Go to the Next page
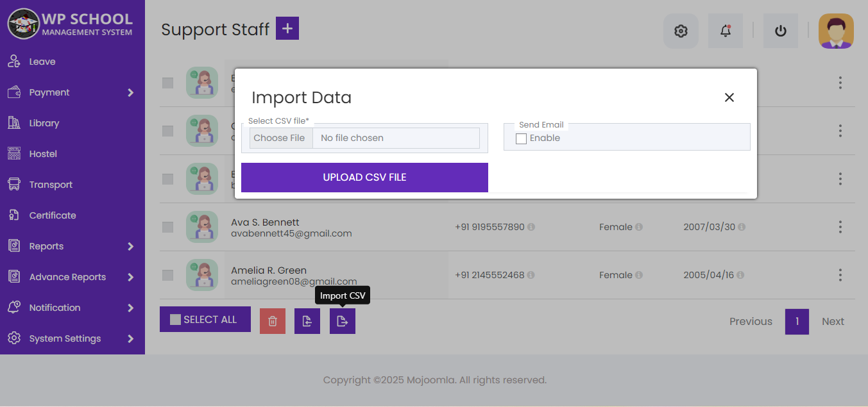This screenshot has width=868, height=407. (x=833, y=322)
